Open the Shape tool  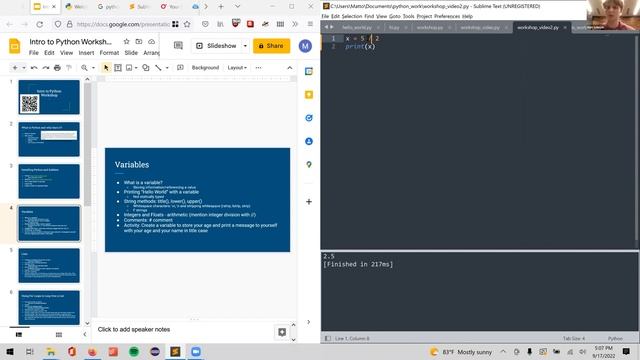coord(146,68)
